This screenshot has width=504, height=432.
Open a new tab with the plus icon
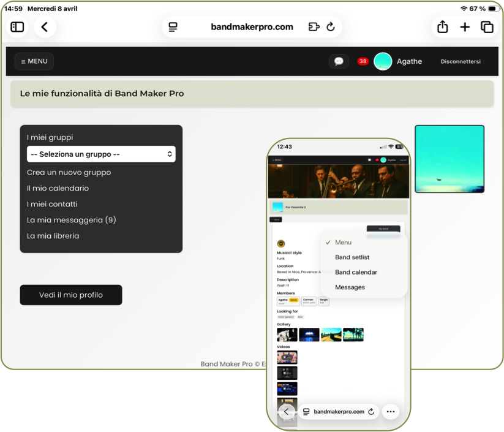tap(465, 27)
